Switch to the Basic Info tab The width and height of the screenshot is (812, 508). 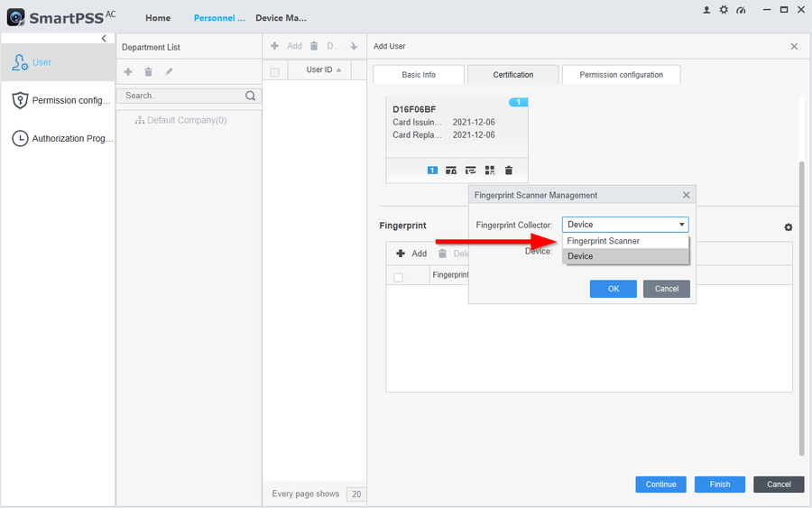pyautogui.click(x=418, y=75)
